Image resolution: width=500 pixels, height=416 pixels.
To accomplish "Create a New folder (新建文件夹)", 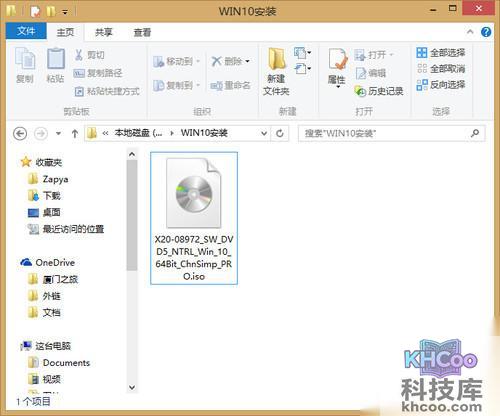I will (x=276, y=71).
